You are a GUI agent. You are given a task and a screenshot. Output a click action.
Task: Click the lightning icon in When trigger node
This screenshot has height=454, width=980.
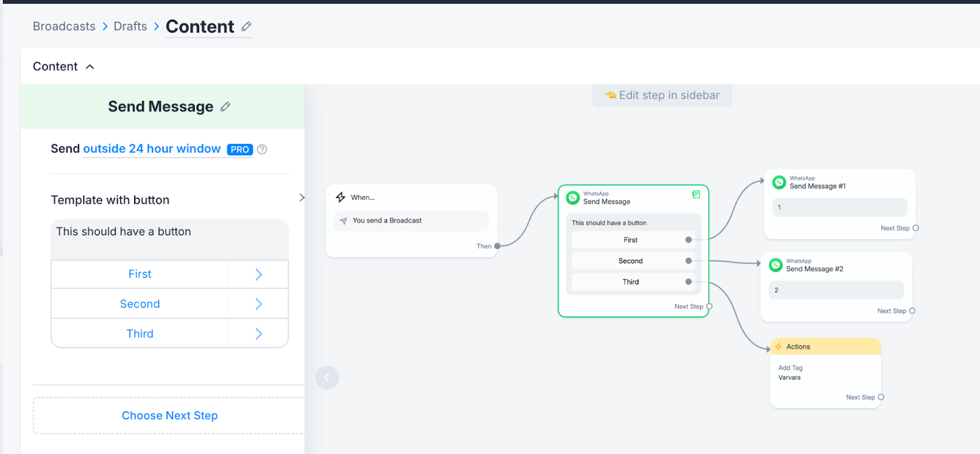coord(341,197)
